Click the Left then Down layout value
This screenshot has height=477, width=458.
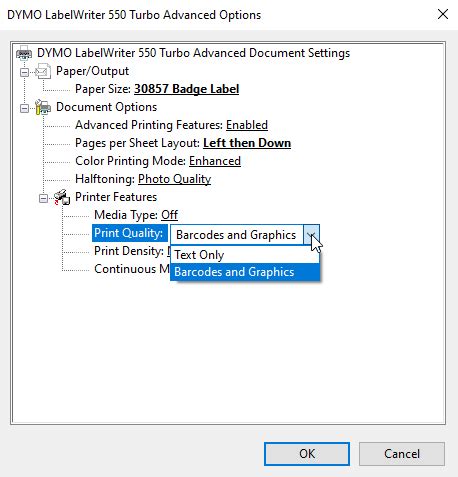click(247, 143)
